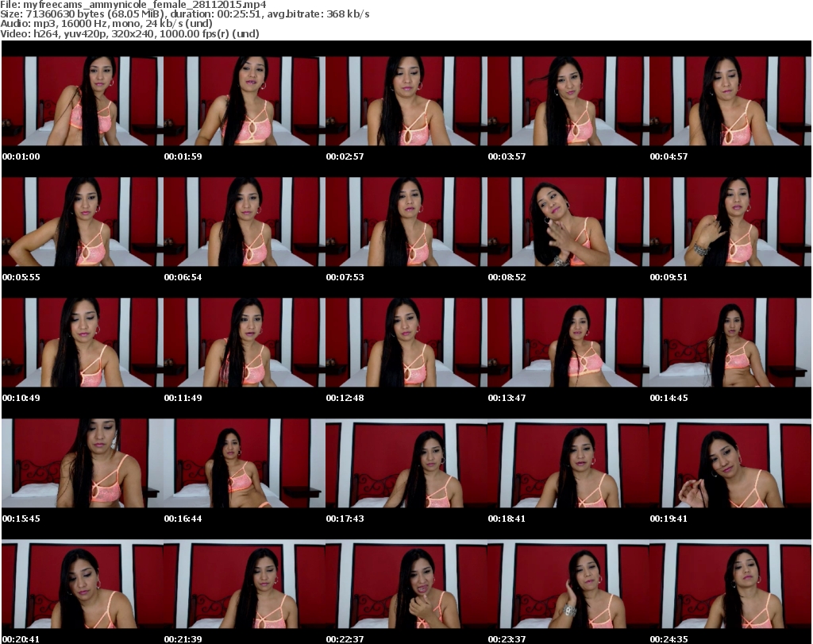The width and height of the screenshot is (813, 644).
Task: Click the timestamp text 00:04:57
Action: click(669, 156)
